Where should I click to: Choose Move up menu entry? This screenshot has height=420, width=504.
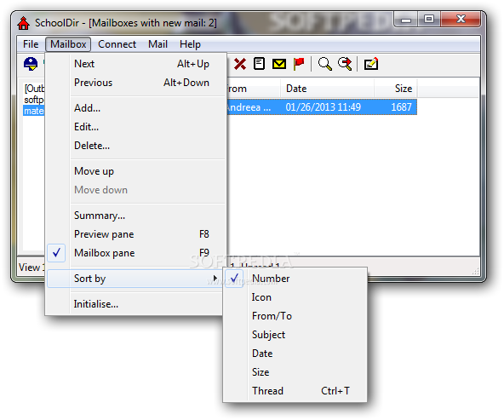click(x=136, y=171)
